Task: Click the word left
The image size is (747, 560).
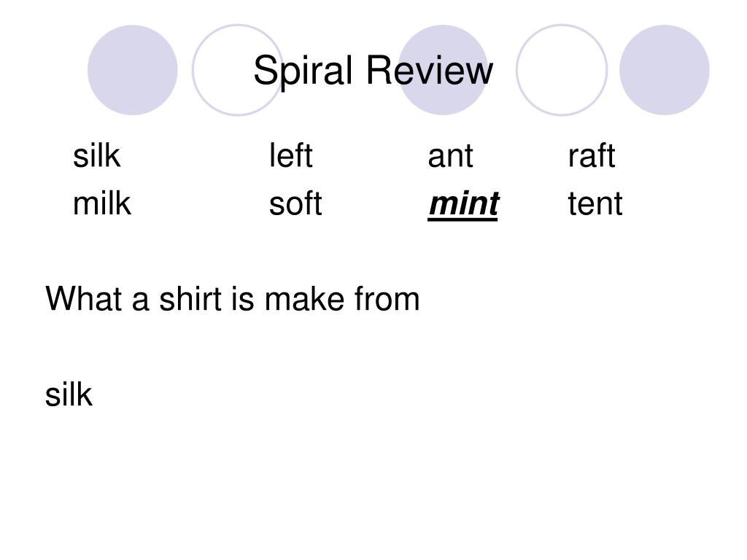Action: click(290, 155)
